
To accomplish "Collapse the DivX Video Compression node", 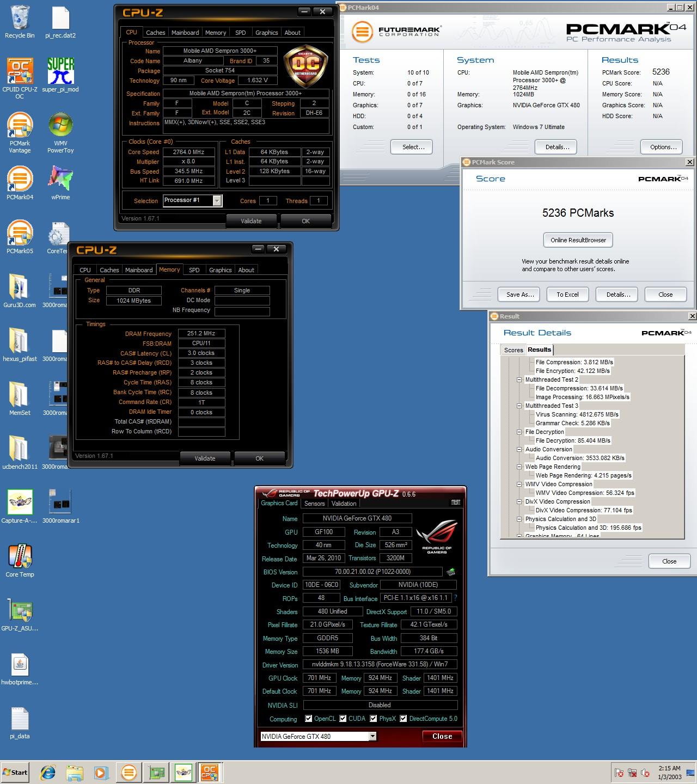I will point(519,501).
